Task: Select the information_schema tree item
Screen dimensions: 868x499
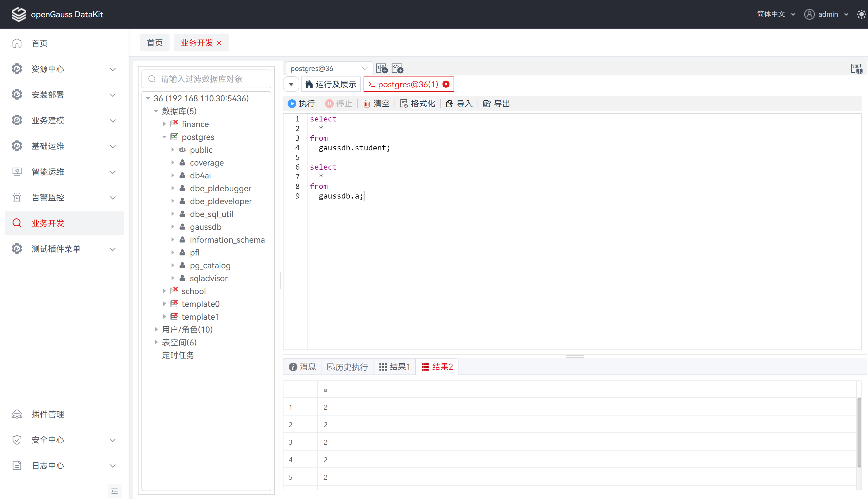Action: point(227,239)
